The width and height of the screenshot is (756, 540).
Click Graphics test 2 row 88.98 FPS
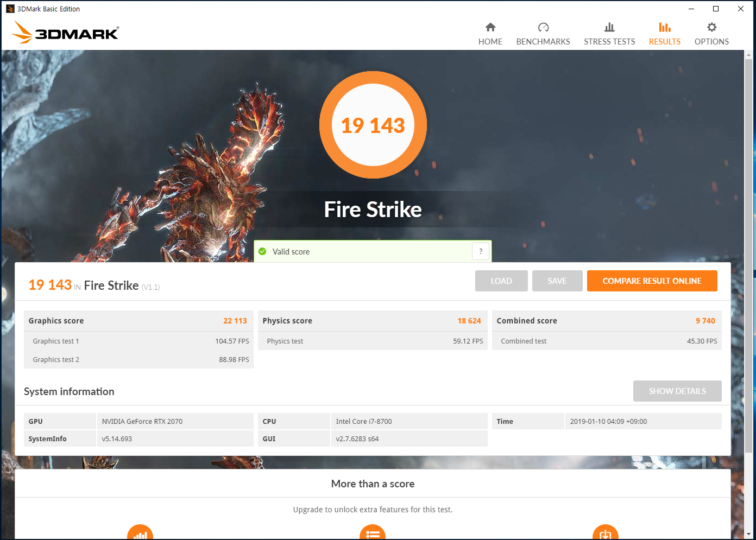[x=139, y=359]
